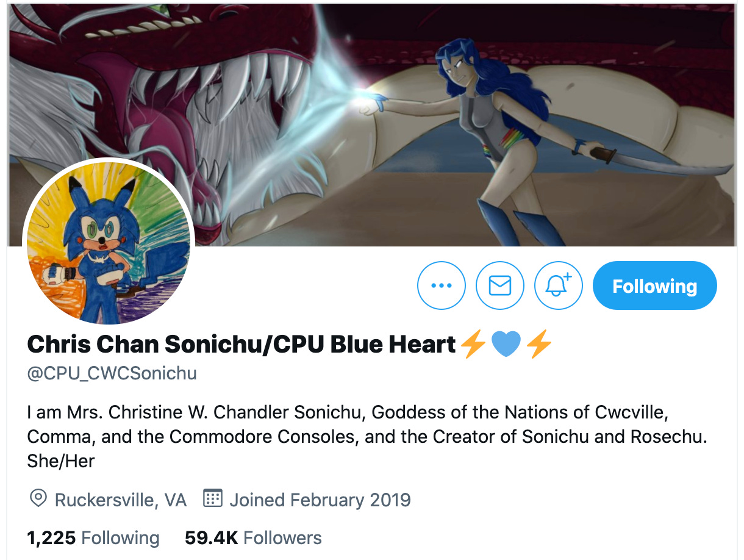Open the 59.4K Followers list
The width and height of the screenshot is (744, 560).
click(253, 538)
